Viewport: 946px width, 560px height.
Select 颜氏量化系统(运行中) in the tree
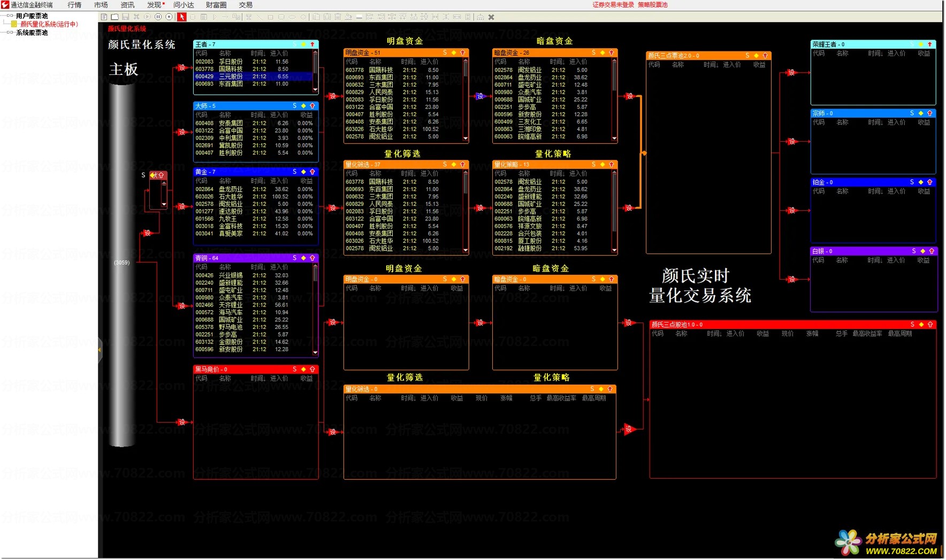(x=49, y=24)
